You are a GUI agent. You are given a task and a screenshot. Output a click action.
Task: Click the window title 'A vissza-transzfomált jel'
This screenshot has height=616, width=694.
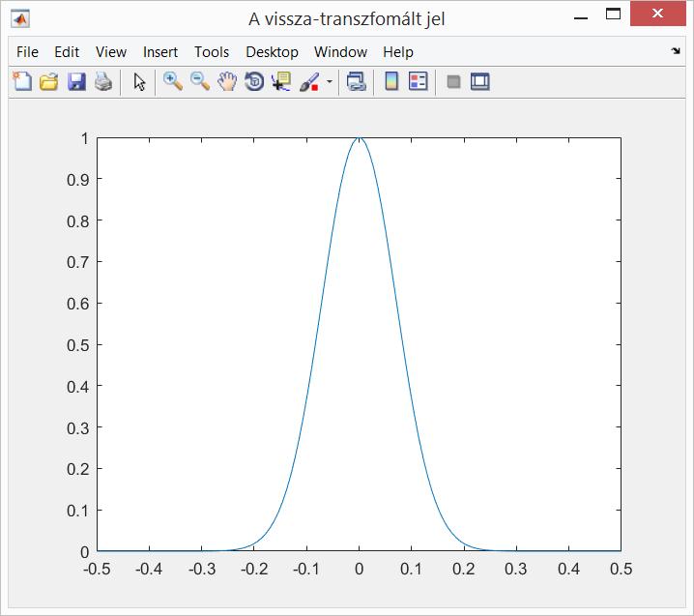coord(347,19)
